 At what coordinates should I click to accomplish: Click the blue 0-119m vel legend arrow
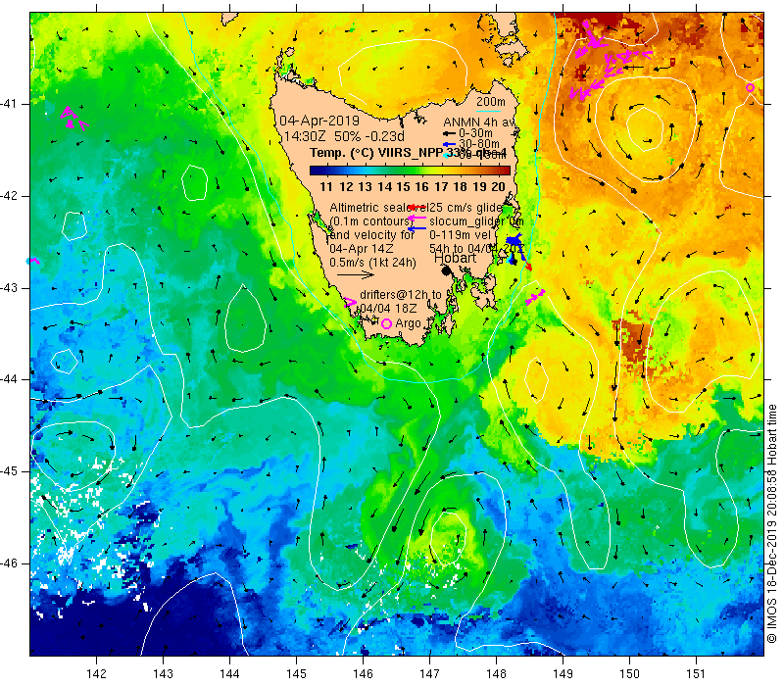[417, 228]
